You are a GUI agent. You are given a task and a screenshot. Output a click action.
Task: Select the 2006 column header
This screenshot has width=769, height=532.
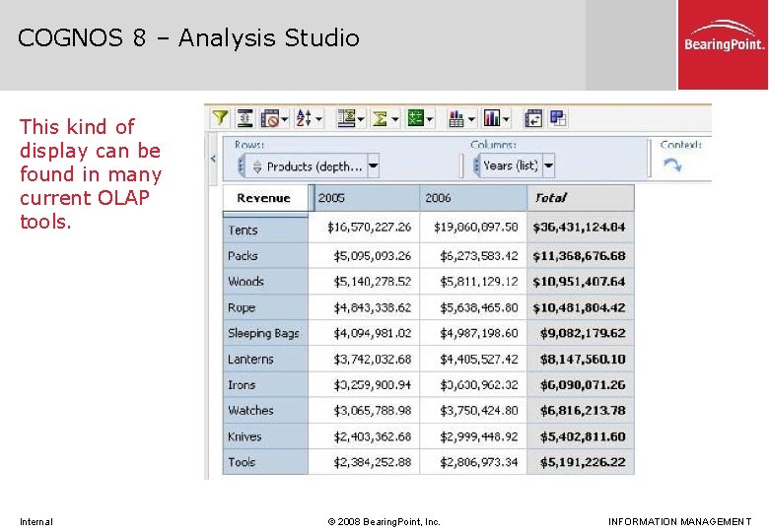[x=473, y=198]
